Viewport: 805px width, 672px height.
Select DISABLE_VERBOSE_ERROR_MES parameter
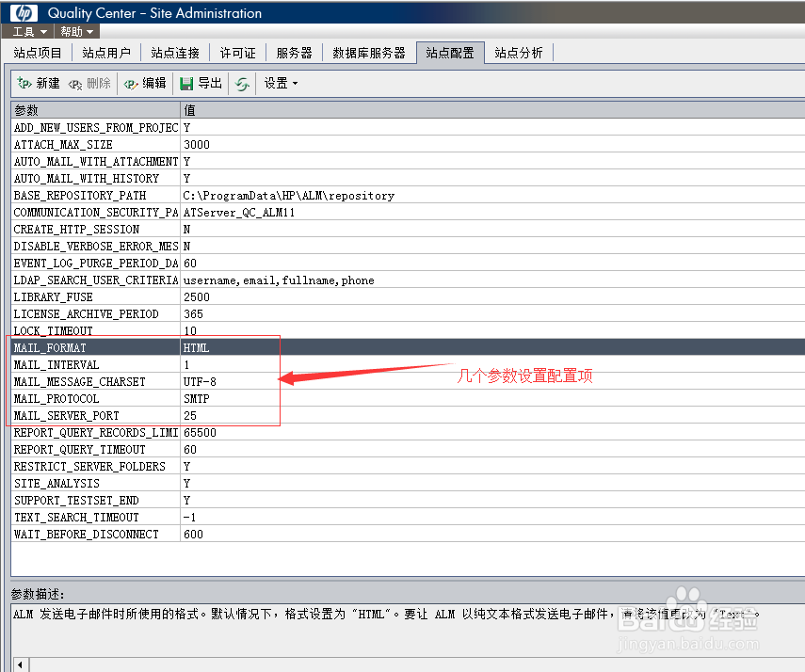(x=95, y=246)
